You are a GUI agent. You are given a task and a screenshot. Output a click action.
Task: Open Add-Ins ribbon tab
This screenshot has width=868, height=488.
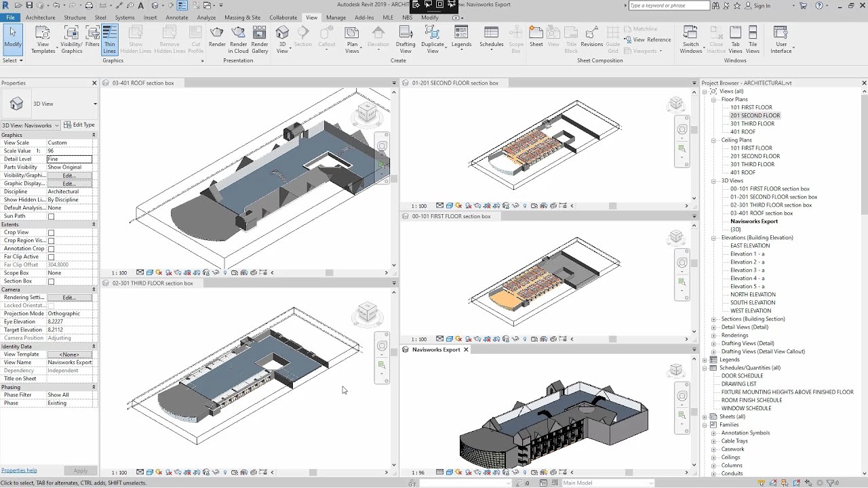[364, 18]
